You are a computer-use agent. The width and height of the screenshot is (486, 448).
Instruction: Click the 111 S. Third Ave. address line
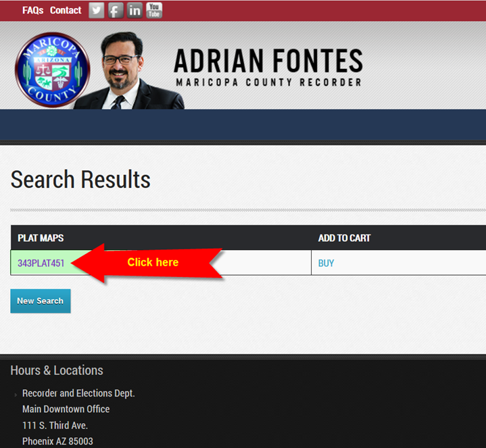(55, 425)
